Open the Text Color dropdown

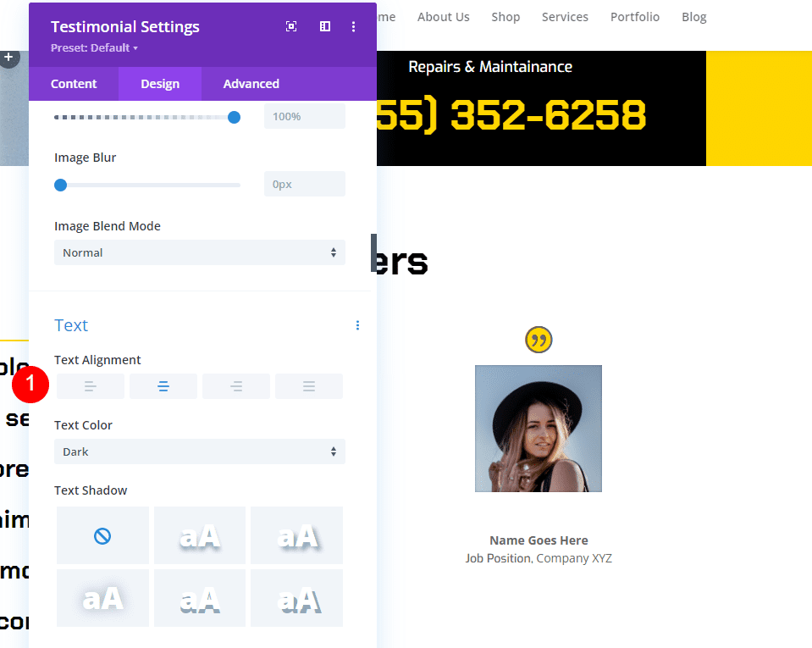point(199,451)
